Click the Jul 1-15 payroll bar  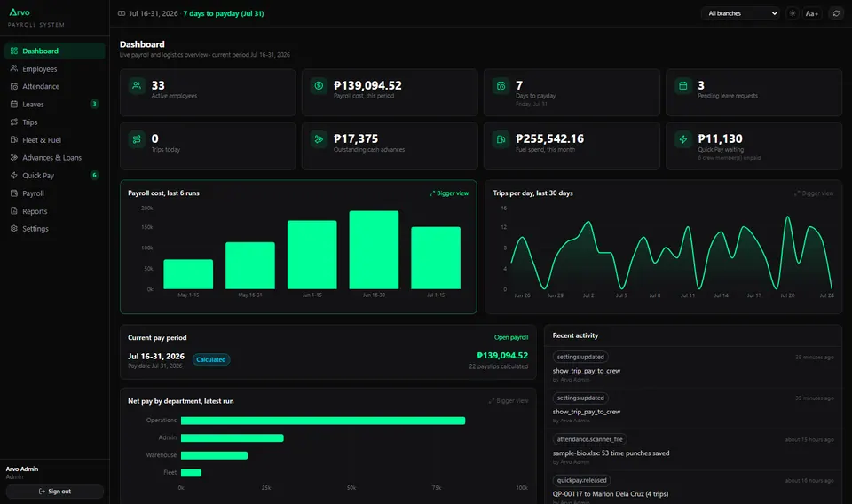tap(436, 258)
